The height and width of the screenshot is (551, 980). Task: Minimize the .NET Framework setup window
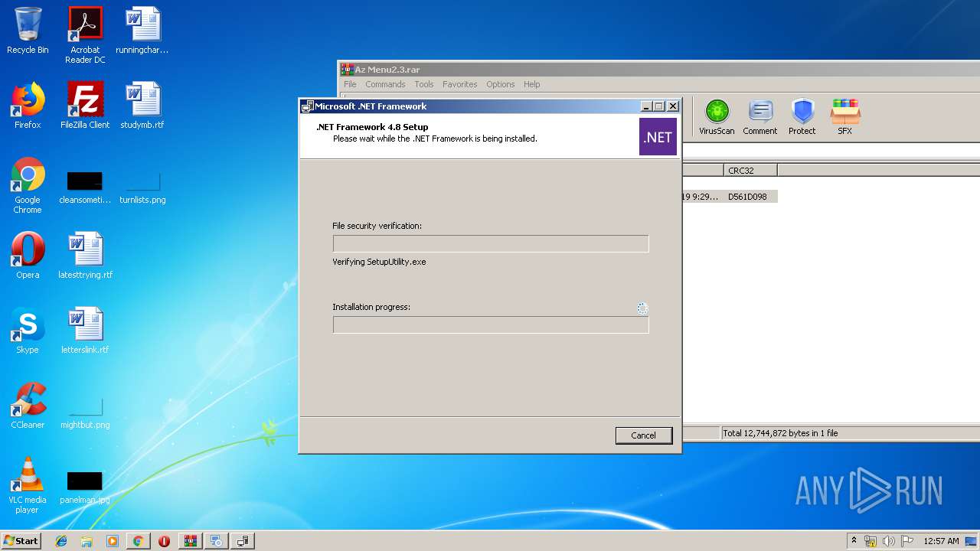point(645,106)
